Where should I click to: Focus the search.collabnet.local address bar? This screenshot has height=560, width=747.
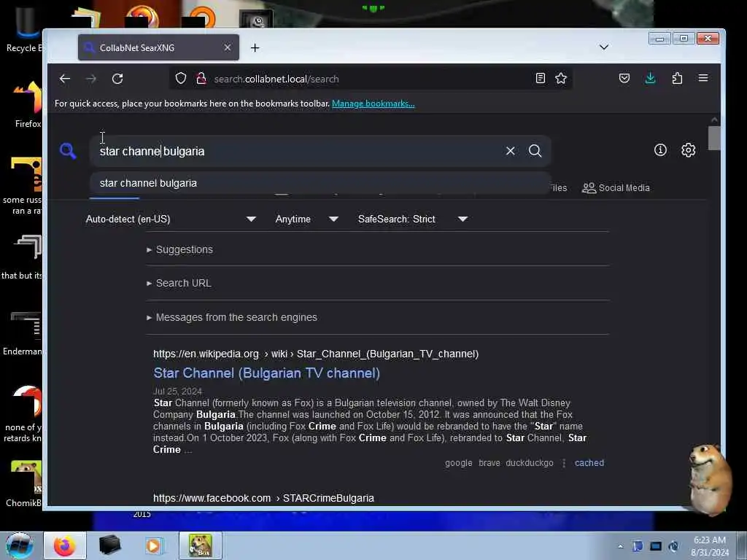371,79
